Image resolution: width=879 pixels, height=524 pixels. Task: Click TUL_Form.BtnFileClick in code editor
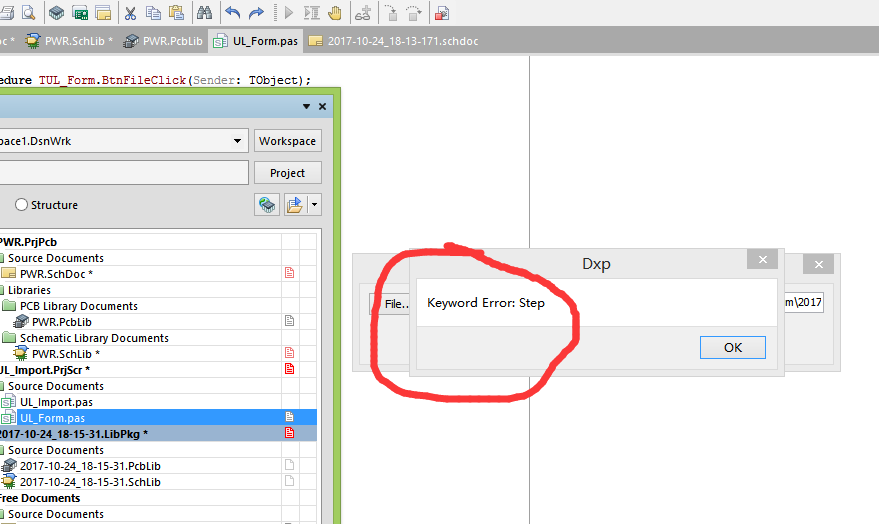(112, 80)
